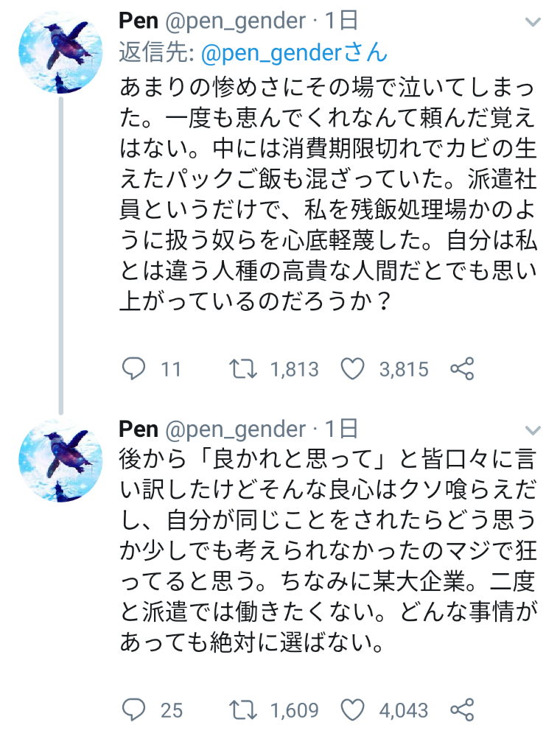The image size is (560, 736).
Task: Open Pen's profile from first tweet name
Action: coord(139,21)
